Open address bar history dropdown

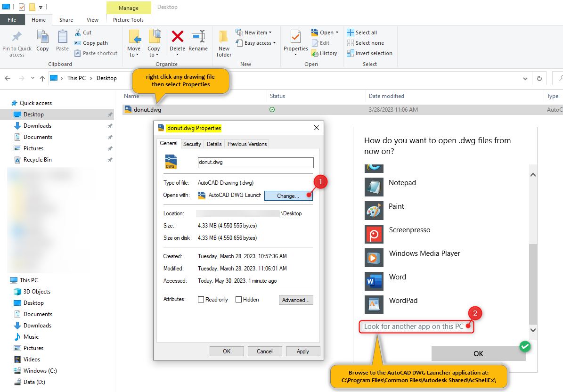pyautogui.click(x=525, y=78)
